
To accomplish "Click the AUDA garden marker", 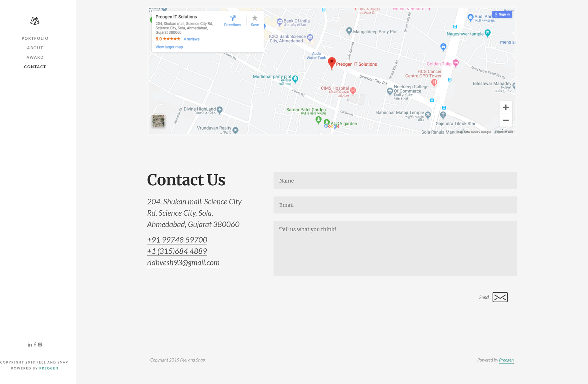I will (x=327, y=122).
